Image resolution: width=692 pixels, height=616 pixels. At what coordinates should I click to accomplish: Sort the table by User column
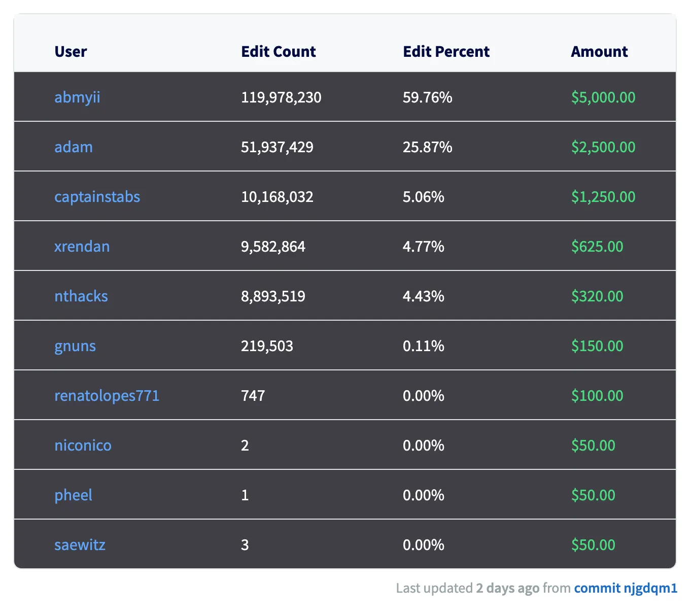click(71, 51)
